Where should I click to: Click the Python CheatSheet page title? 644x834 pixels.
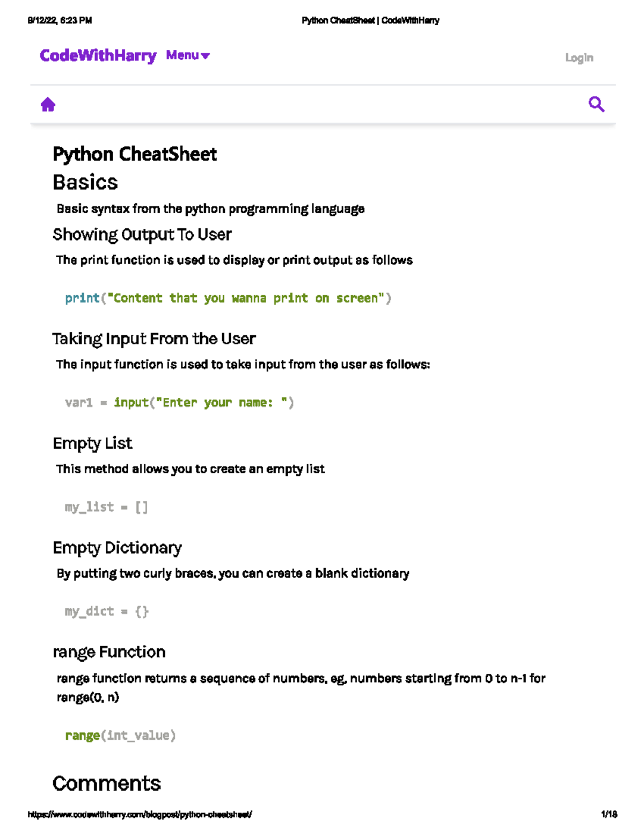tap(135, 155)
